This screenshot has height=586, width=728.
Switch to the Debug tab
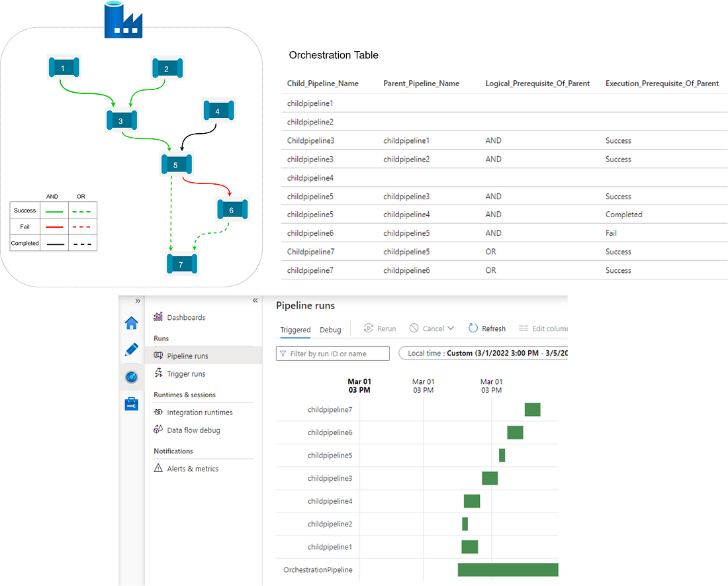[x=330, y=329]
